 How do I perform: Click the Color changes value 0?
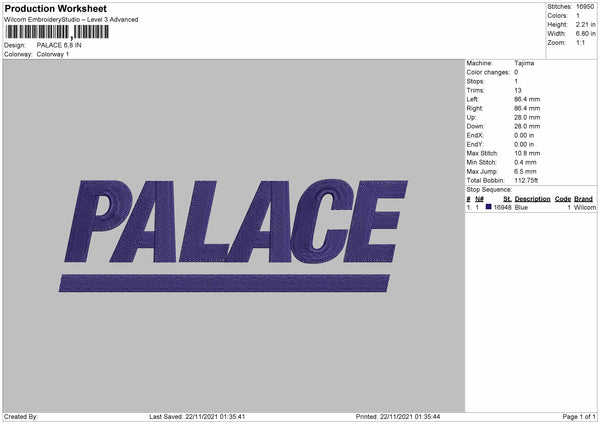(516, 72)
